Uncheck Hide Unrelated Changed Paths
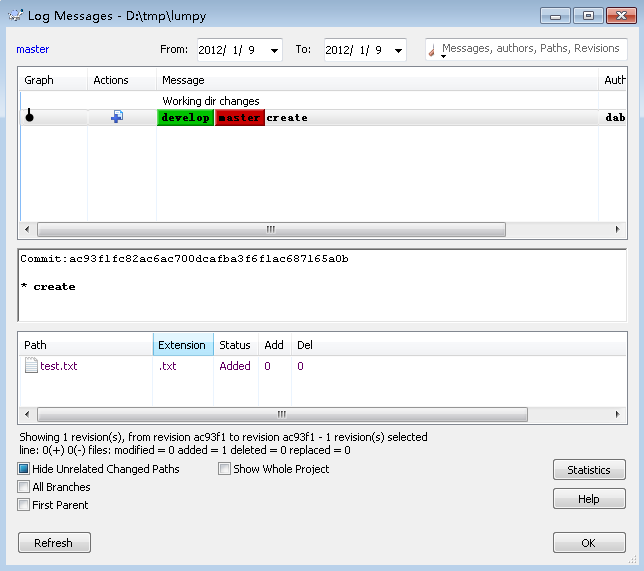 point(24,469)
